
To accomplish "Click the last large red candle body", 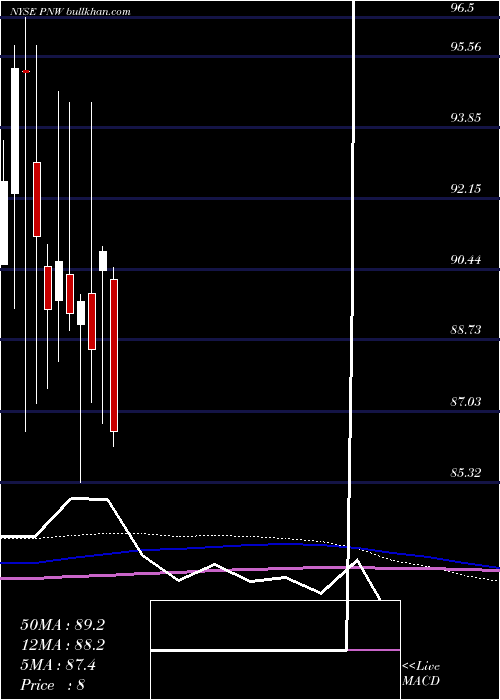I will coord(114,355).
